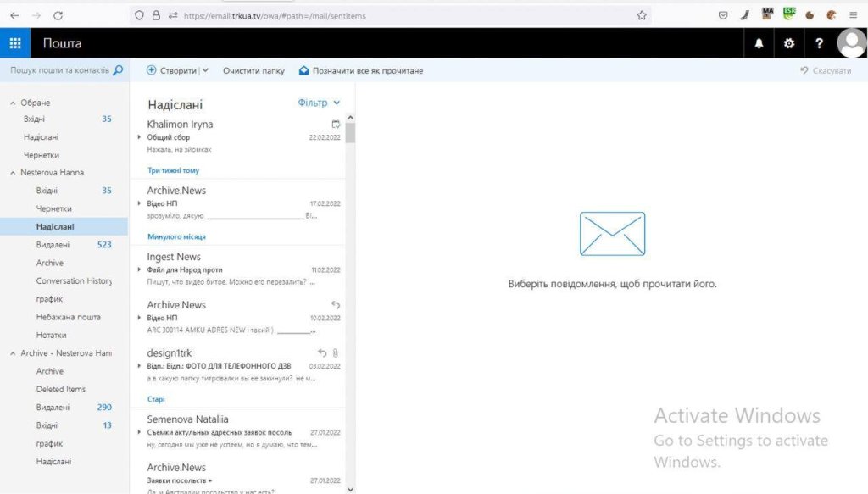Expand the Khalimon Iryna conversation thread
The height and width of the screenshot is (494, 868).
click(139, 137)
